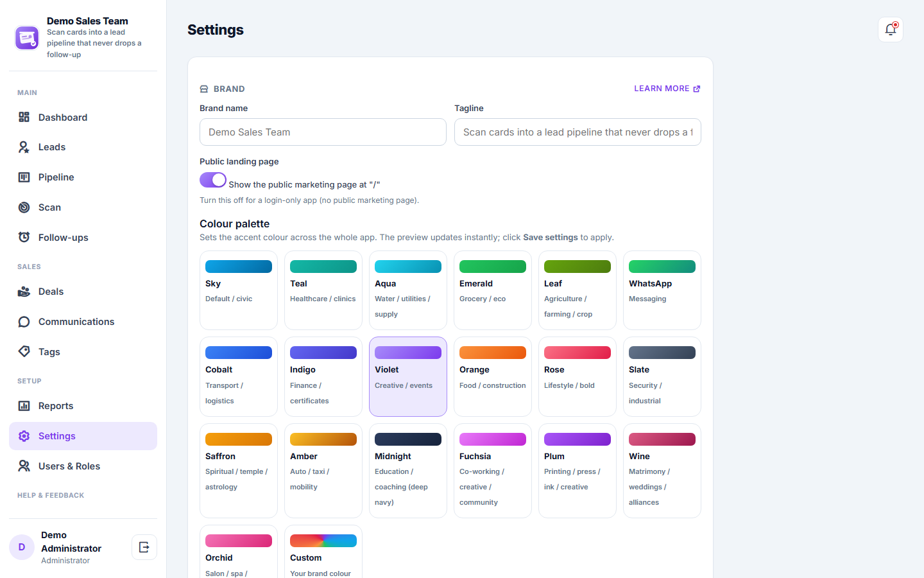This screenshot has height=578, width=924.
Task: Select the highlighted Violet palette card
Action: [408, 377]
